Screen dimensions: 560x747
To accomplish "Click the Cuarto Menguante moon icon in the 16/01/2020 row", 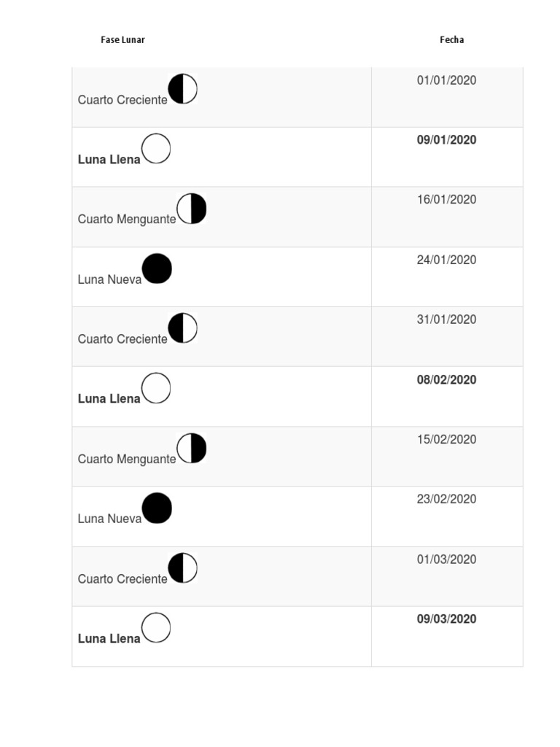I will pos(191,209).
